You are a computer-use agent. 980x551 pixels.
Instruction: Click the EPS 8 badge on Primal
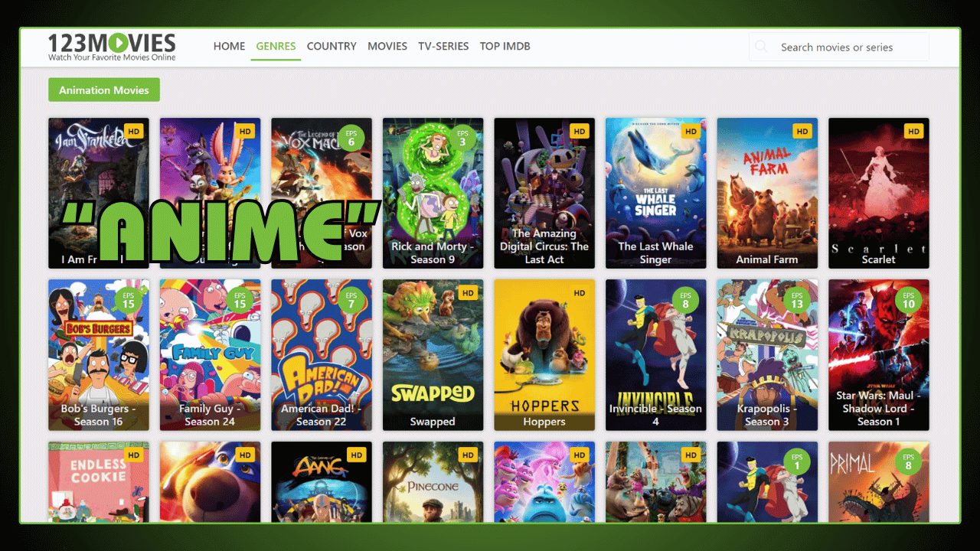[x=908, y=462]
